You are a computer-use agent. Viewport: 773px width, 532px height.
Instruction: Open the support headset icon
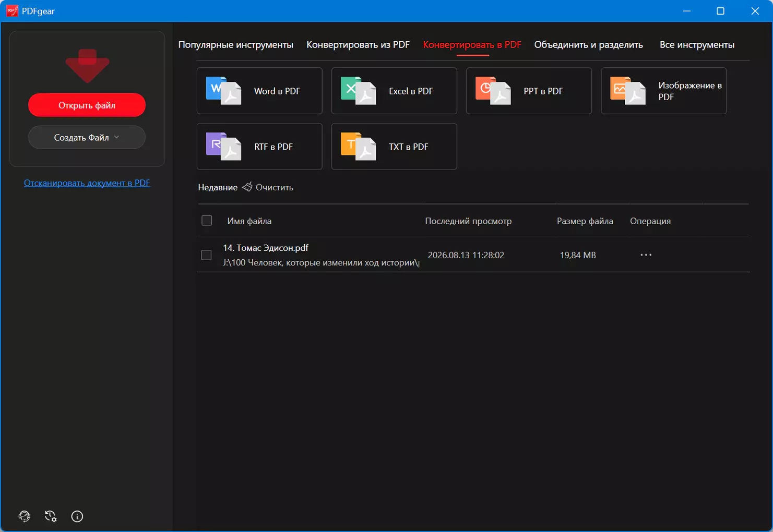25,516
